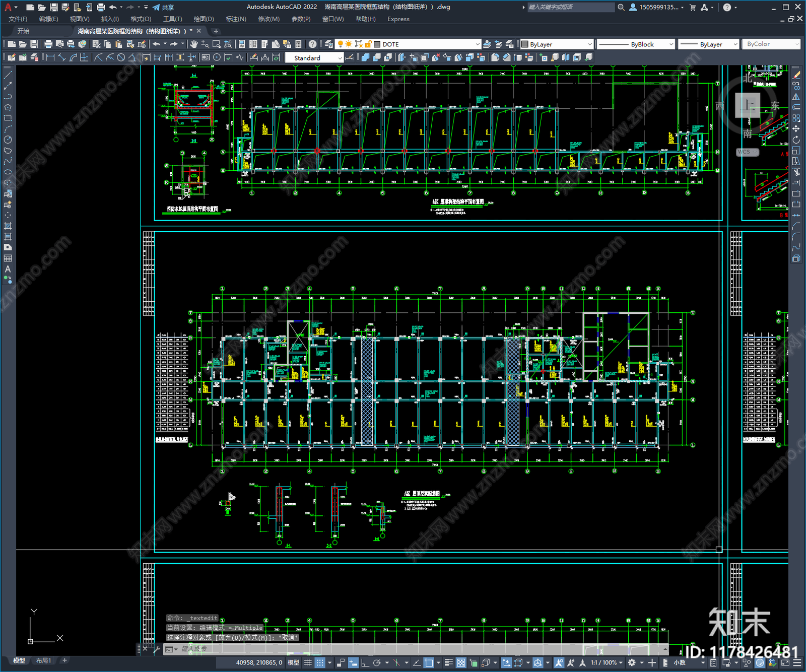Click the Make Object's Layer Current icon

click(487, 44)
